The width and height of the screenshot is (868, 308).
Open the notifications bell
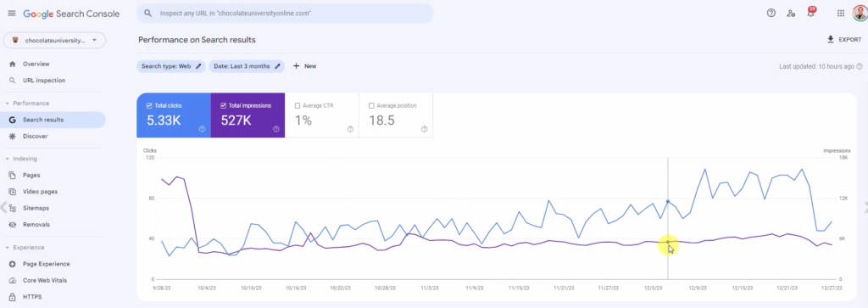[x=811, y=13]
